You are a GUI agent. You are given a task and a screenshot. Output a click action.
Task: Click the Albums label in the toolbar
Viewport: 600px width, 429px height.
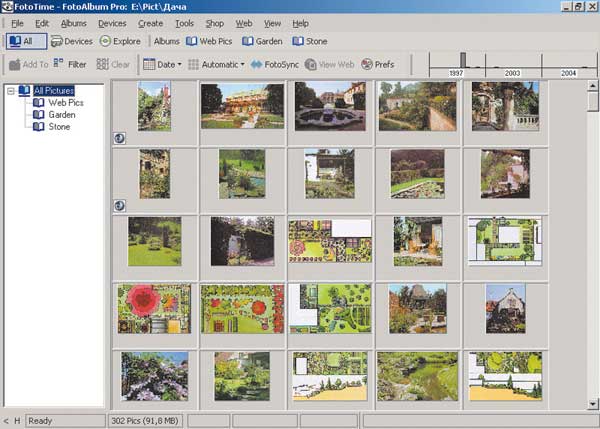point(166,41)
